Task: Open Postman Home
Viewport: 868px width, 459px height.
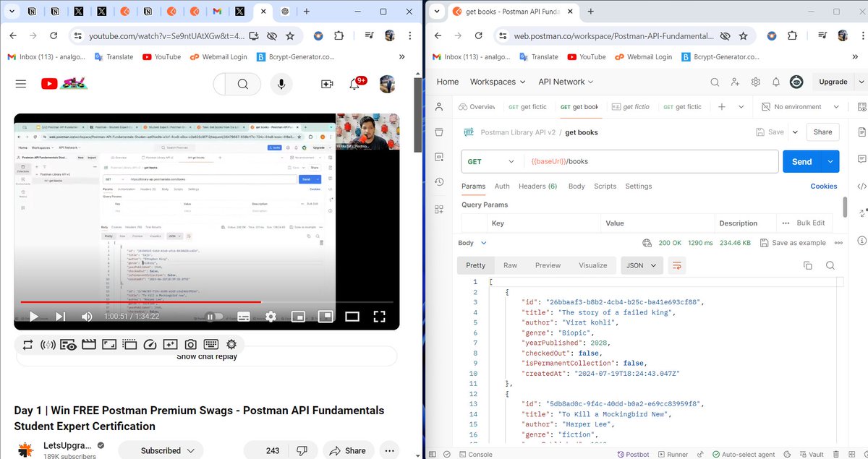Action: [x=448, y=82]
